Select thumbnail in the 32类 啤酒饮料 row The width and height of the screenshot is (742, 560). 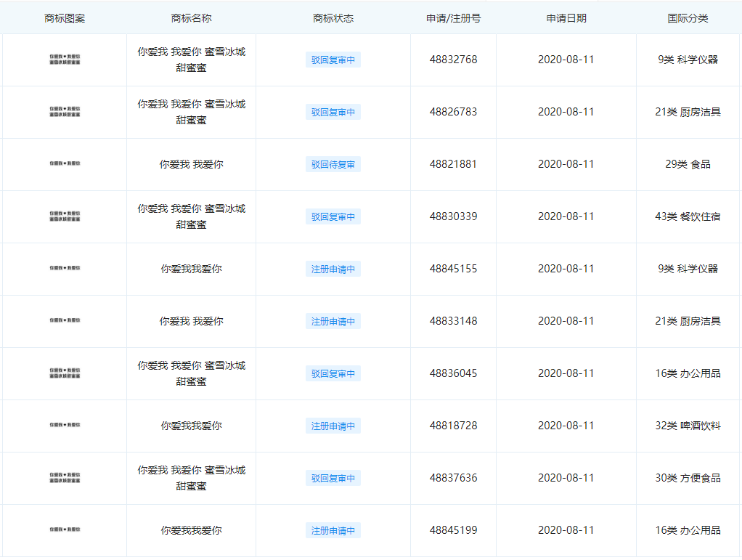pyautogui.click(x=65, y=426)
